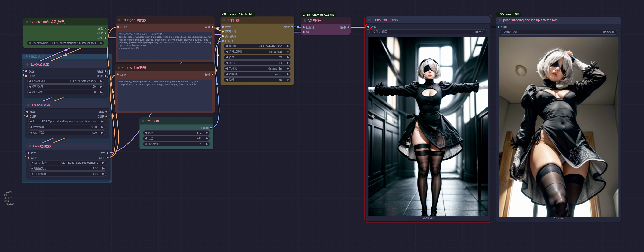Increase 步数 with its right arrow
The image size is (644, 252).
pos(288,57)
